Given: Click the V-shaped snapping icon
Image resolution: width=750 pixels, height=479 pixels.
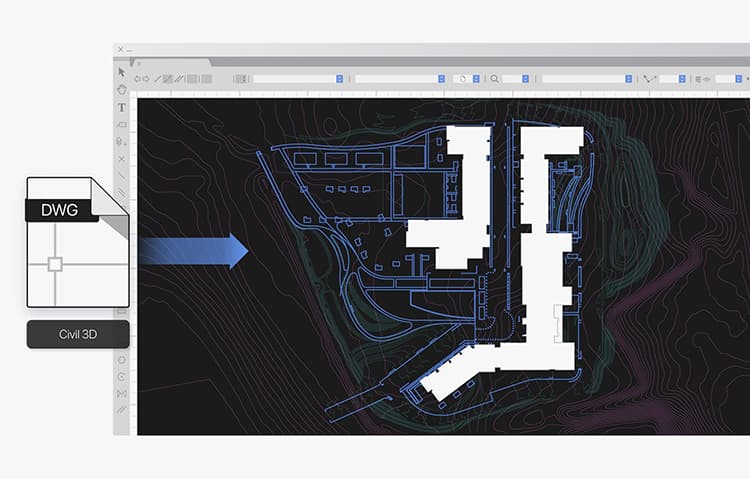Looking at the screenshot, I should tap(649, 79).
